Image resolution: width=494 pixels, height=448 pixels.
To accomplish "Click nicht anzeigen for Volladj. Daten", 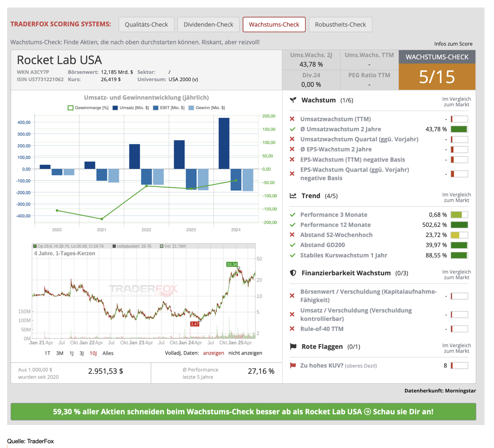I will [x=245, y=353].
